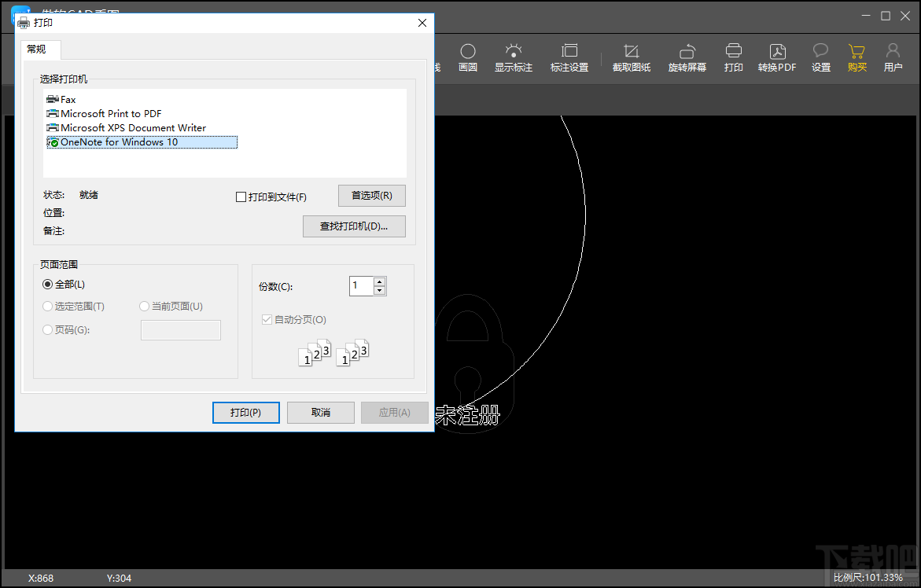Image resolution: width=921 pixels, height=588 pixels.
Task: Open Settings (设置) from the toolbar
Action: pyautogui.click(x=820, y=58)
